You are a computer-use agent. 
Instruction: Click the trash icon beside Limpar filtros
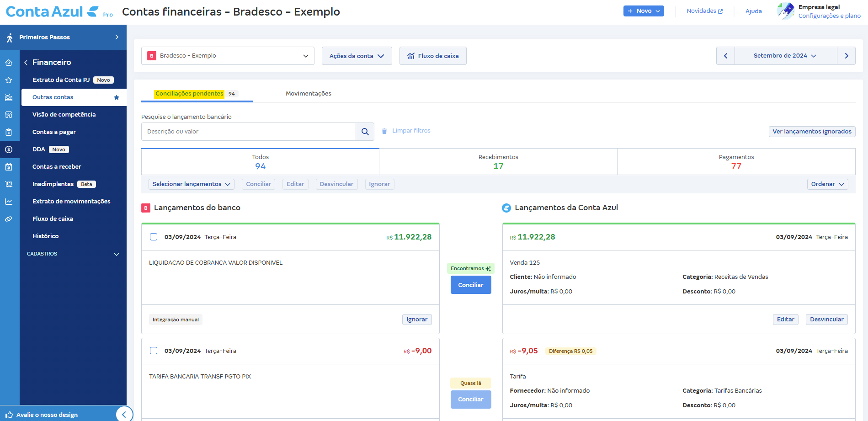coord(384,131)
